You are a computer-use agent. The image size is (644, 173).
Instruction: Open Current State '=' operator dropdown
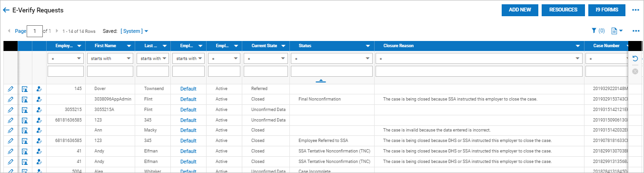266,59
